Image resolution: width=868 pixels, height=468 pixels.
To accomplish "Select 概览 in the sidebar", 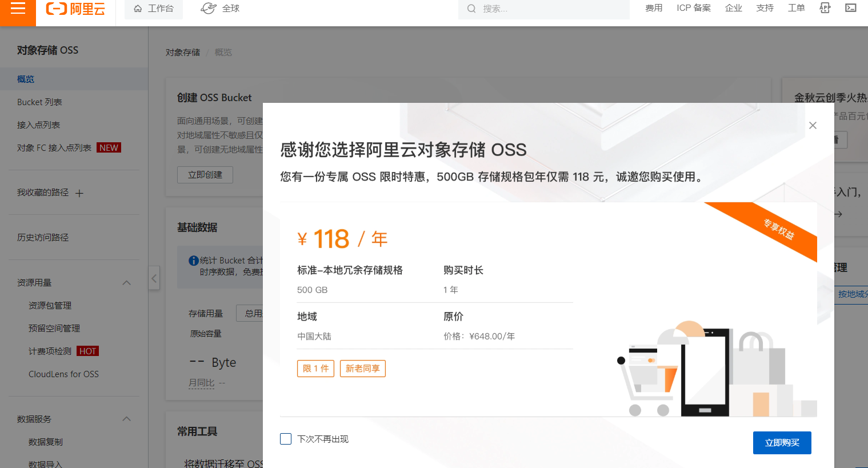I will tap(74, 79).
